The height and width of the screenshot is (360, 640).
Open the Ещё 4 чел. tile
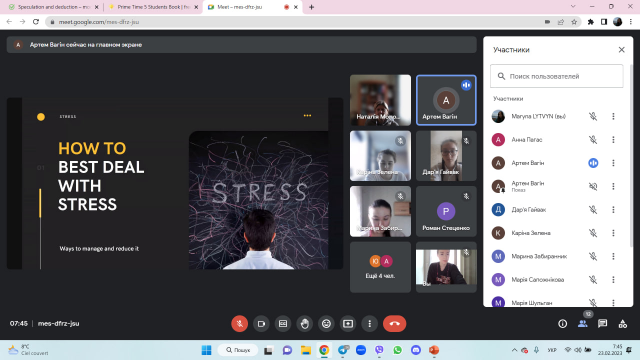(x=380, y=267)
